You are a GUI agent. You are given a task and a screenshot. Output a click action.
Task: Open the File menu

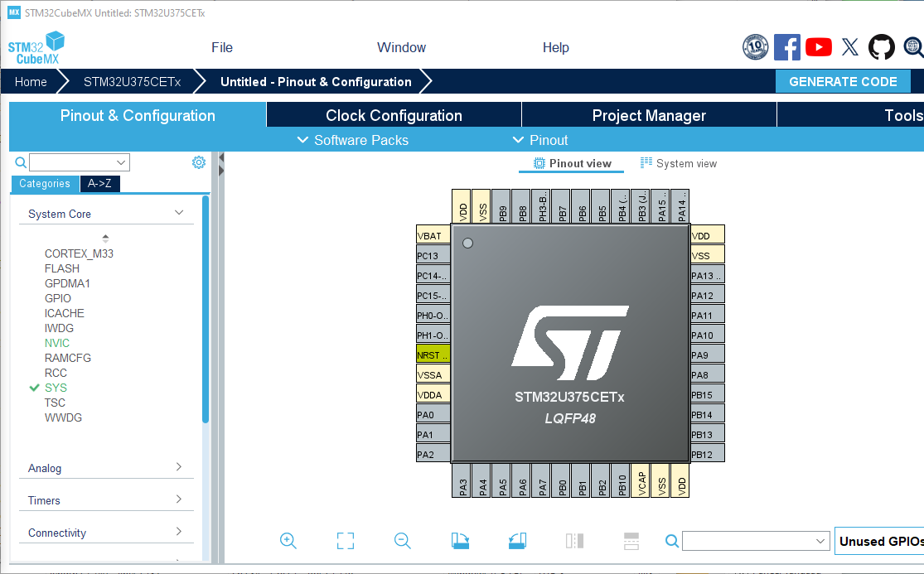coord(222,48)
